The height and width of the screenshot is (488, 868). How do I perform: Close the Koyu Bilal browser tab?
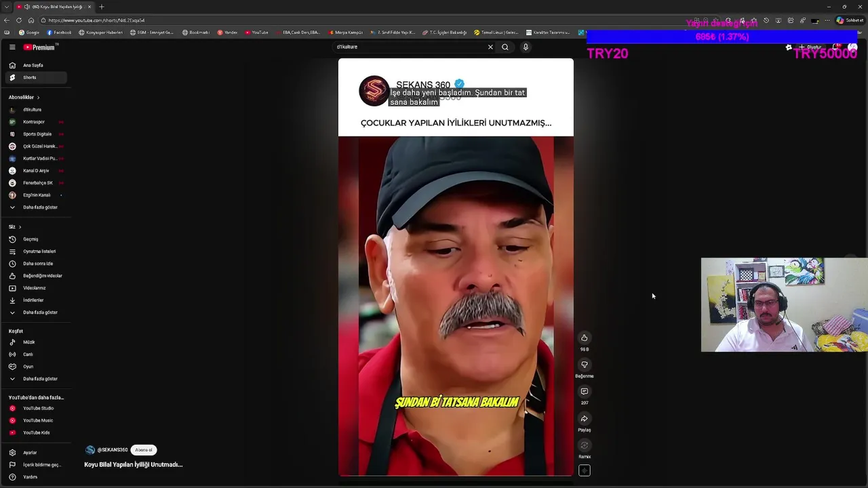(x=90, y=7)
